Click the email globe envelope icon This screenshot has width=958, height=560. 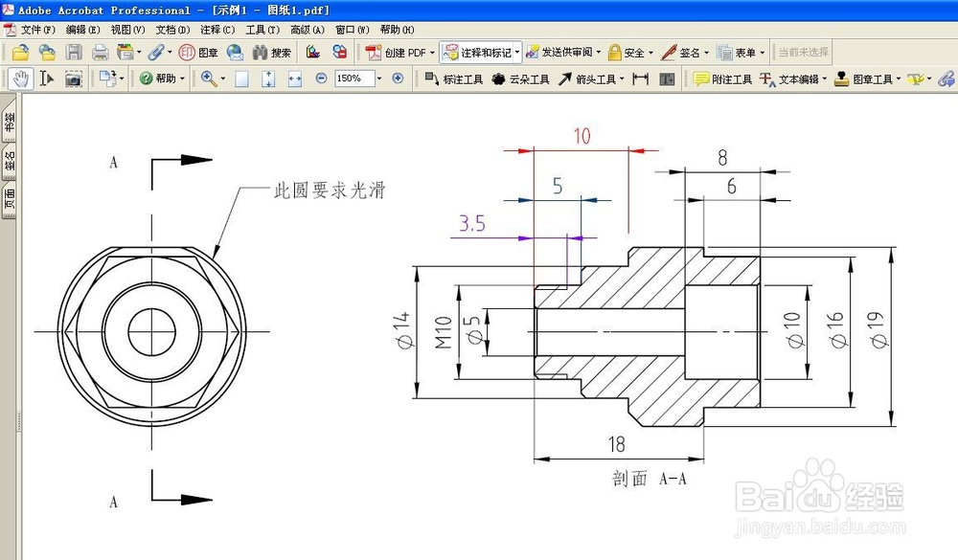(x=235, y=53)
